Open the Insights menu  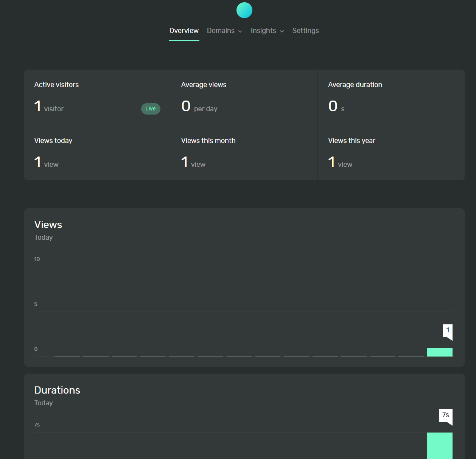pos(263,31)
